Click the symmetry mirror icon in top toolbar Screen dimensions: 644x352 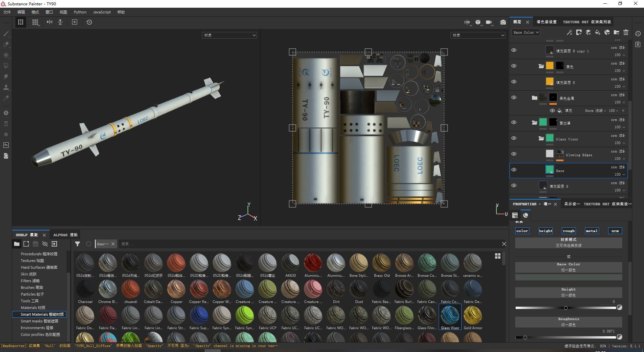(x=50, y=22)
